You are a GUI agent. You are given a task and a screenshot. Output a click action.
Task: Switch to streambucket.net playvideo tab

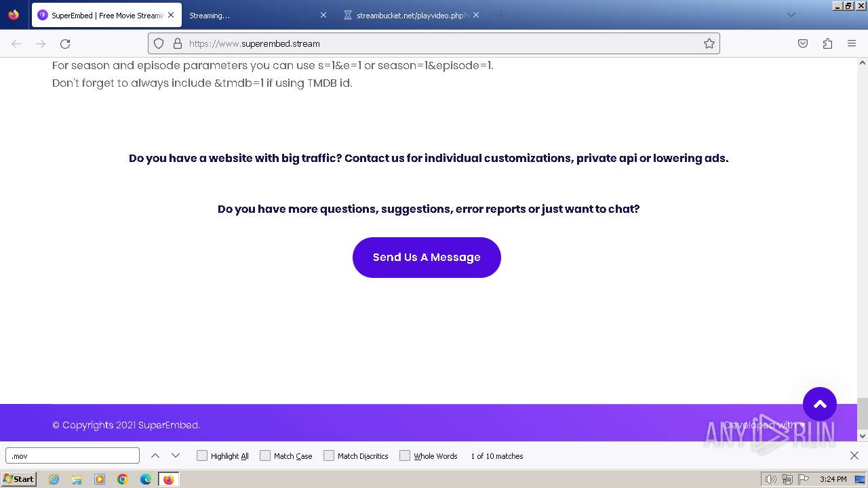tap(410, 15)
